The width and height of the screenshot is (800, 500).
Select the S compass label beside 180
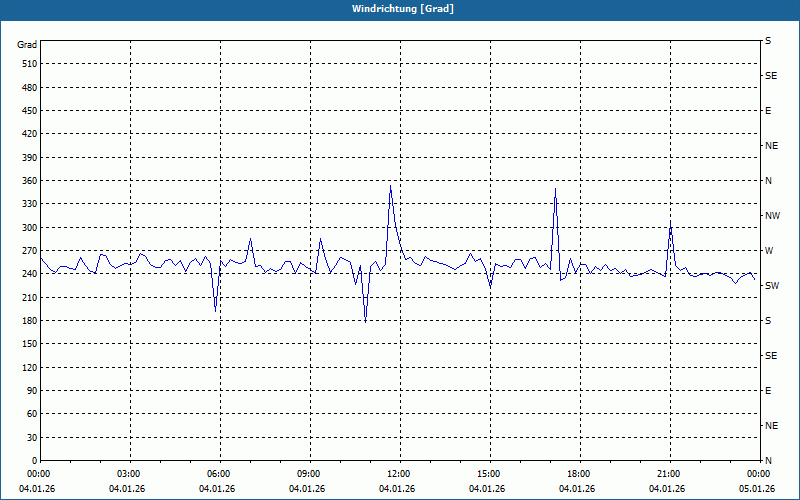(x=768, y=321)
